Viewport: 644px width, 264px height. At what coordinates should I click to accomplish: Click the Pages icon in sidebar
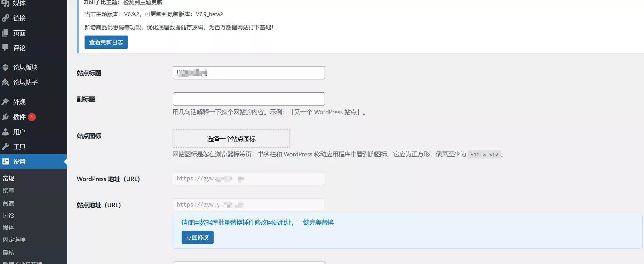coord(6,33)
